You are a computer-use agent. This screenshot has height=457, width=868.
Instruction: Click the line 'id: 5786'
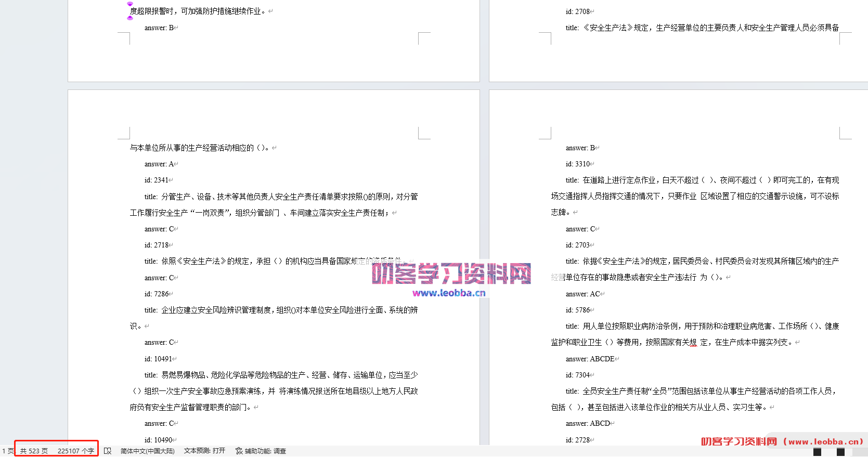[578, 310]
